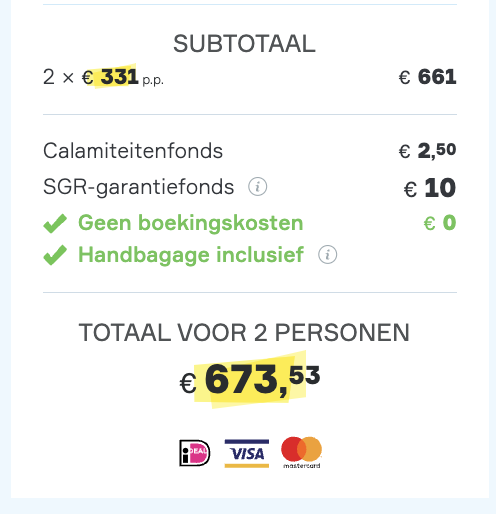Click the SGR-garantiefonds label
Image resolution: width=496 pixels, height=514 pixels.
[139, 187]
